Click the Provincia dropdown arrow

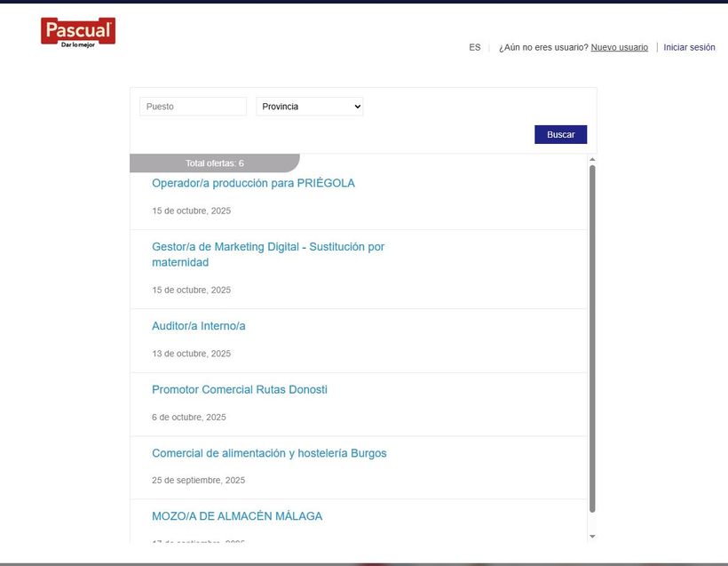(x=356, y=106)
